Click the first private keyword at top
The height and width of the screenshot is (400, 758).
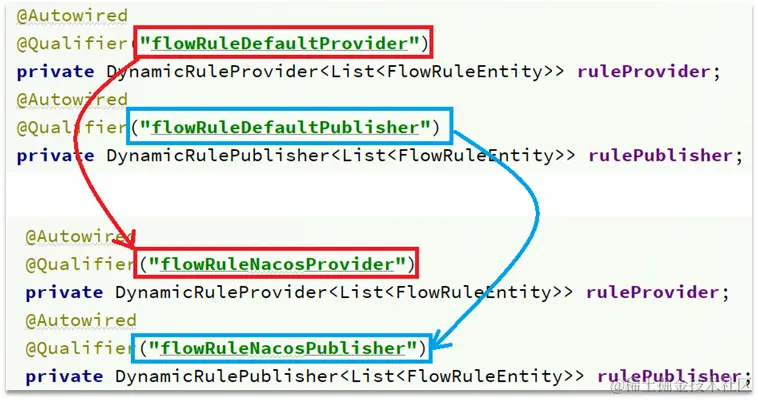click(x=56, y=72)
